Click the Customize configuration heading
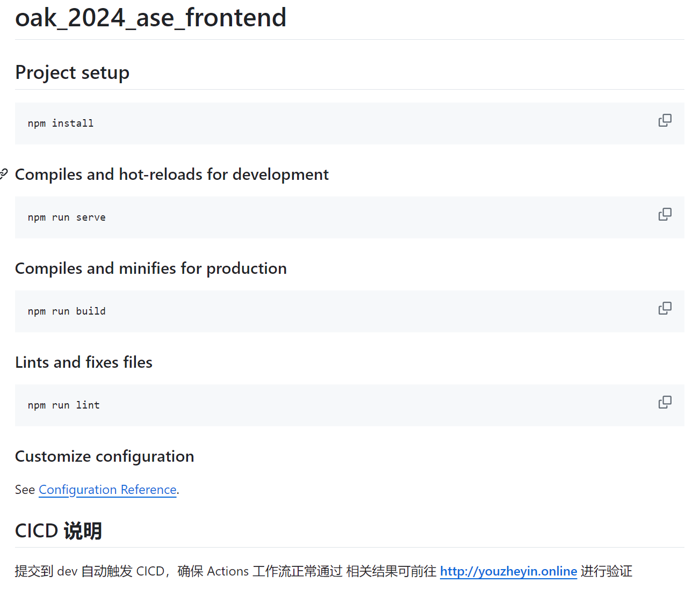This screenshot has height=597, width=700. pyautogui.click(x=105, y=456)
